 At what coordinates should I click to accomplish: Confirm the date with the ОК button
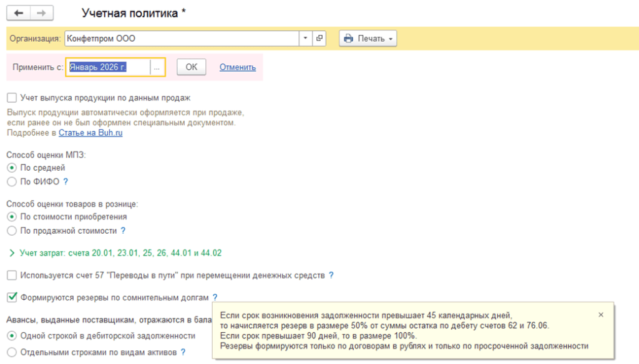coord(191,67)
